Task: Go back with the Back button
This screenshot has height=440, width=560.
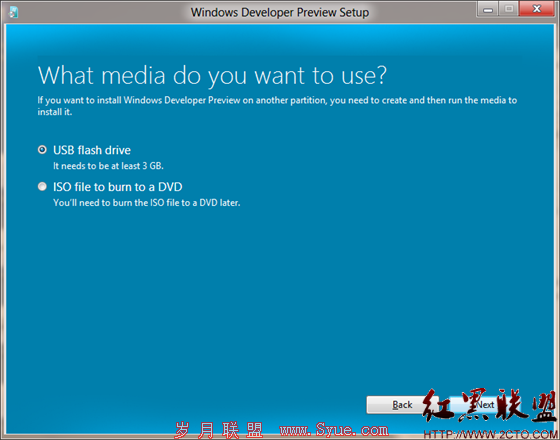Action: click(402, 405)
